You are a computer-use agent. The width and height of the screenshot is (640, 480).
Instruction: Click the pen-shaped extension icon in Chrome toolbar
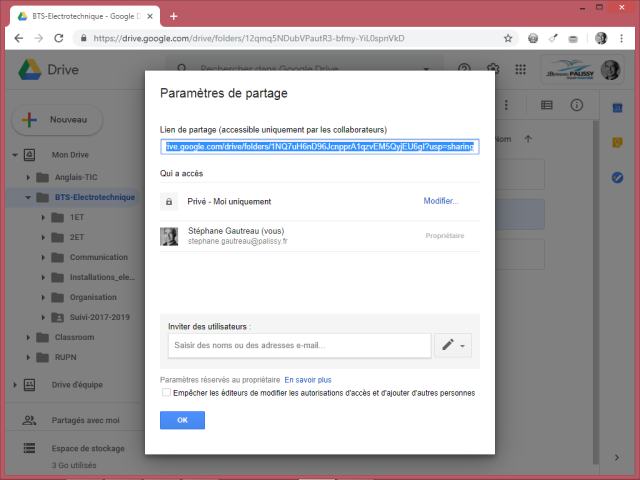tap(553, 38)
